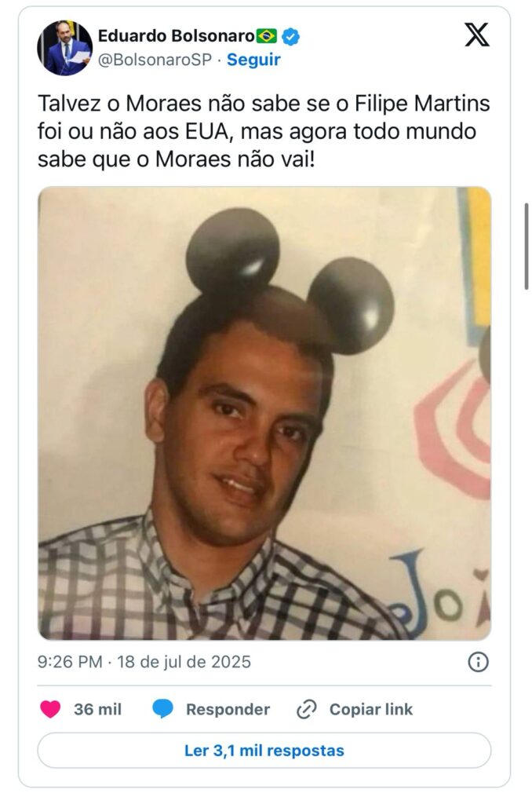Click the Copiar link text
This screenshot has height=804, width=532.
click(x=371, y=709)
